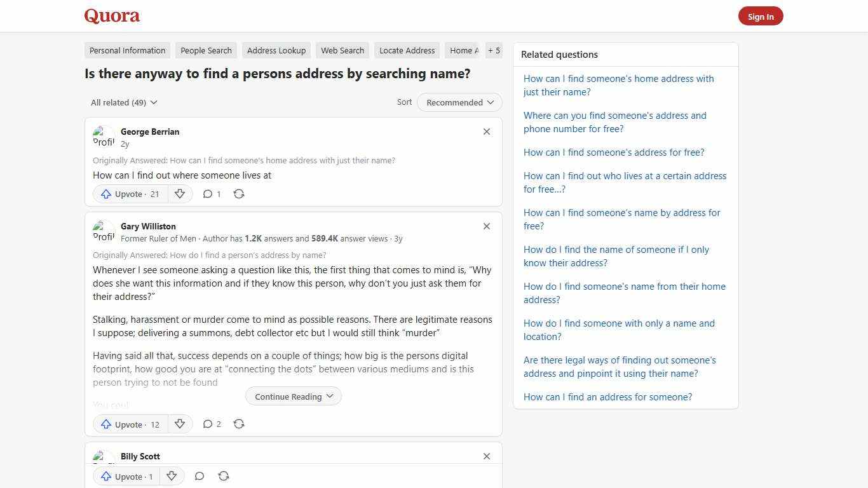Downvote Gary Williston's answer

180,424
